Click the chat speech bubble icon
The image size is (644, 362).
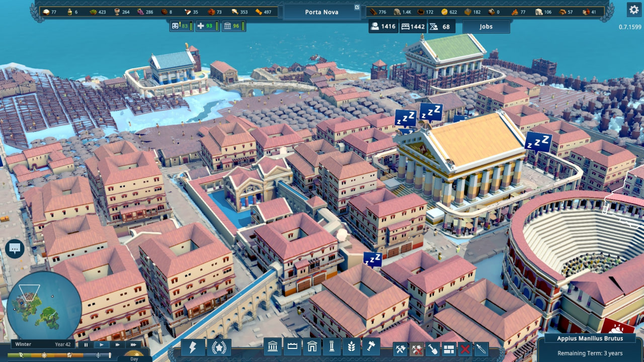(15, 248)
